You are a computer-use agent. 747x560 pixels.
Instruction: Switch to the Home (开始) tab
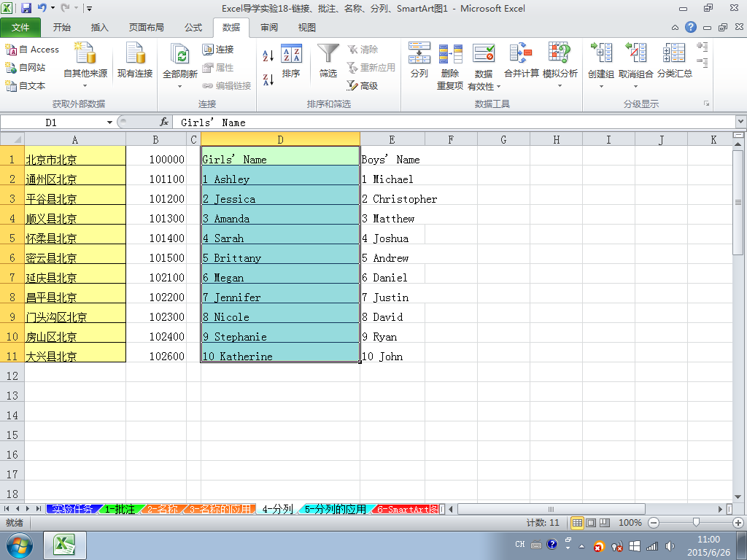coord(62,28)
